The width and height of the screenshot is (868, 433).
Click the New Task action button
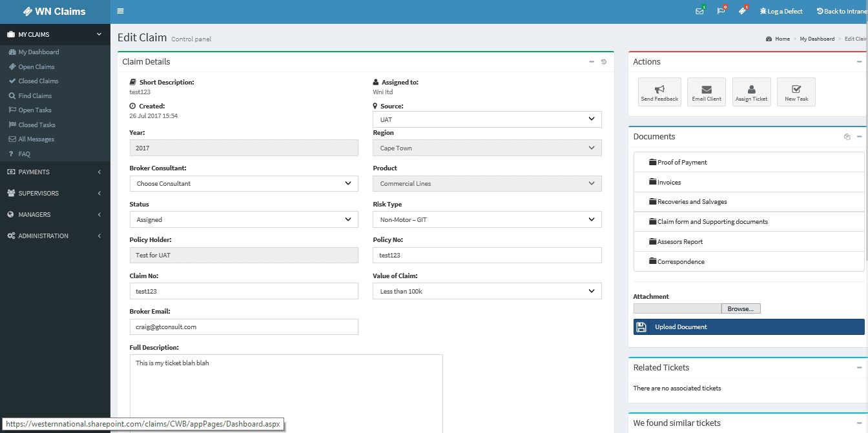(796, 92)
